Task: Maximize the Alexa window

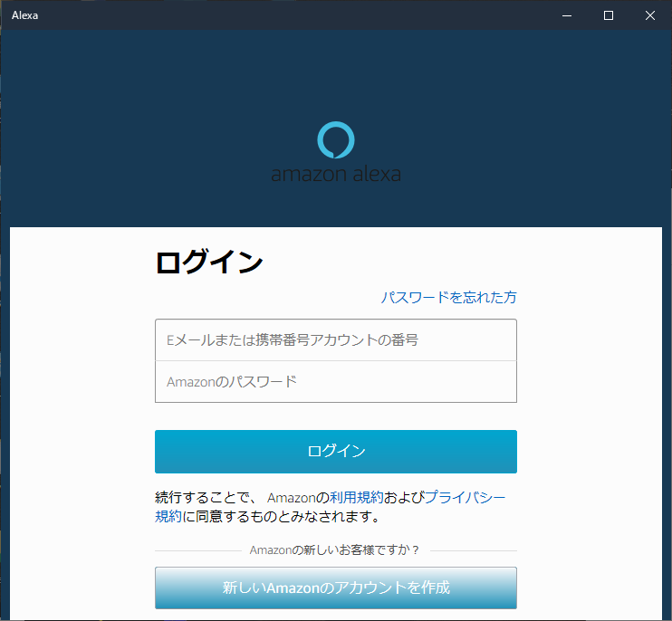Action: (608, 15)
